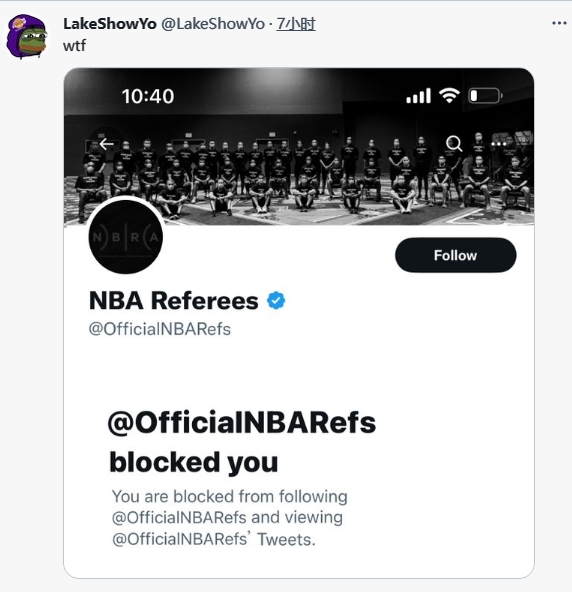This screenshot has width=572, height=592.
Task: Click the blue verified checkmark badge
Action: point(276,301)
